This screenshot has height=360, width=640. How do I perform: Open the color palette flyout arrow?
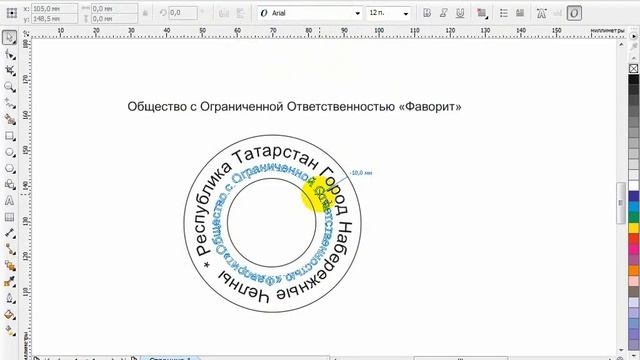[x=633, y=36]
